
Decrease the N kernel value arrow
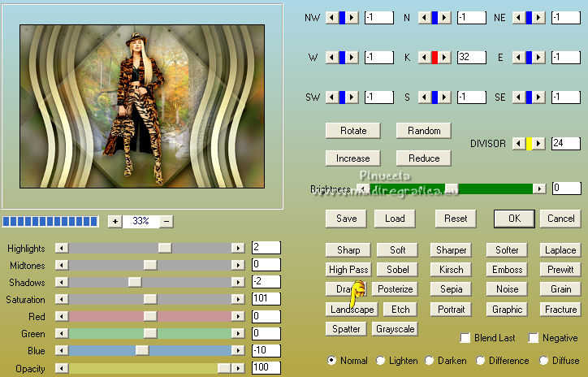coord(425,17)
